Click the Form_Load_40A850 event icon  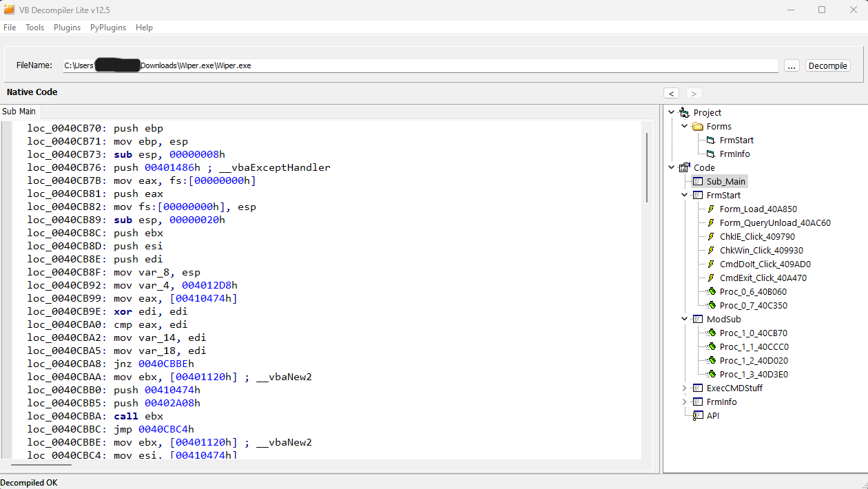tap(711, 209)
